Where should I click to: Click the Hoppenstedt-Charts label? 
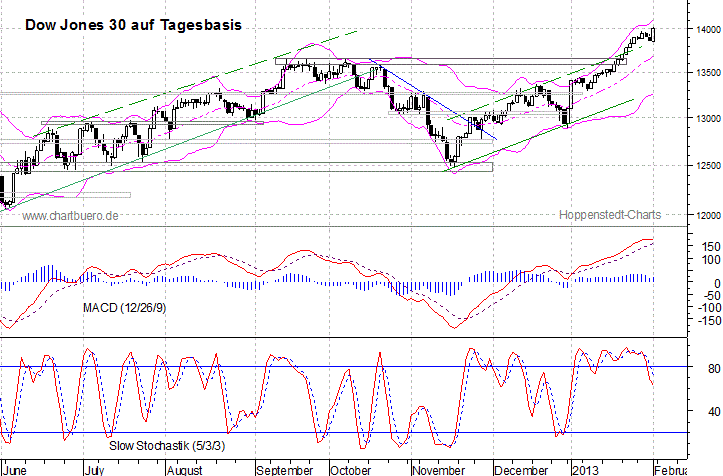click(610, 215)
